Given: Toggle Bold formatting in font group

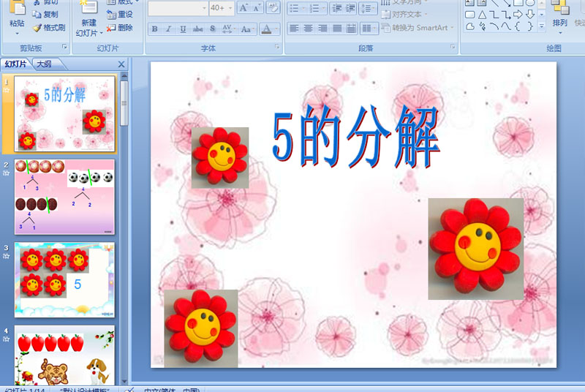Looking at the screenshot, I should click(154, 29).
